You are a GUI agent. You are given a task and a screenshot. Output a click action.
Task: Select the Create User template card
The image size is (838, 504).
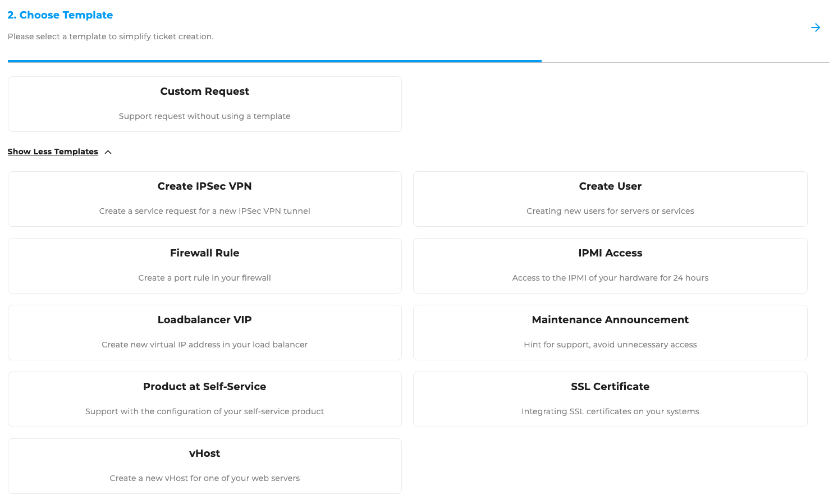pos(610,199)
